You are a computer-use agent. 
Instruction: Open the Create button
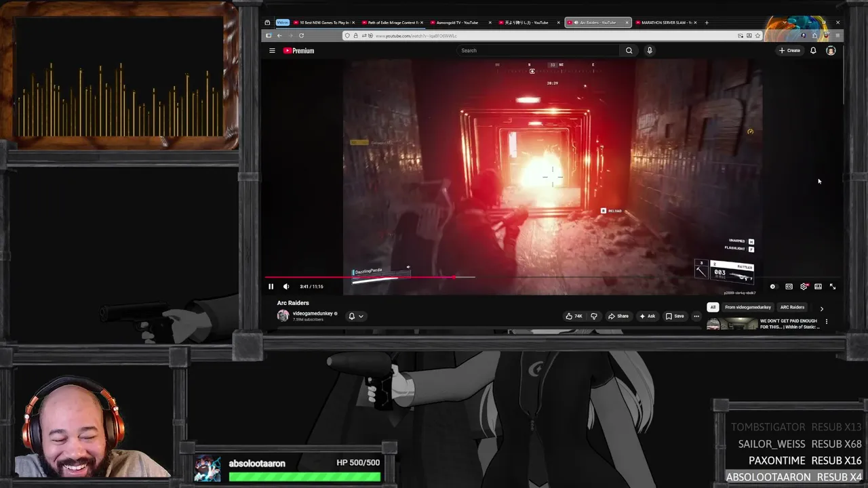[x=789, y=50]
